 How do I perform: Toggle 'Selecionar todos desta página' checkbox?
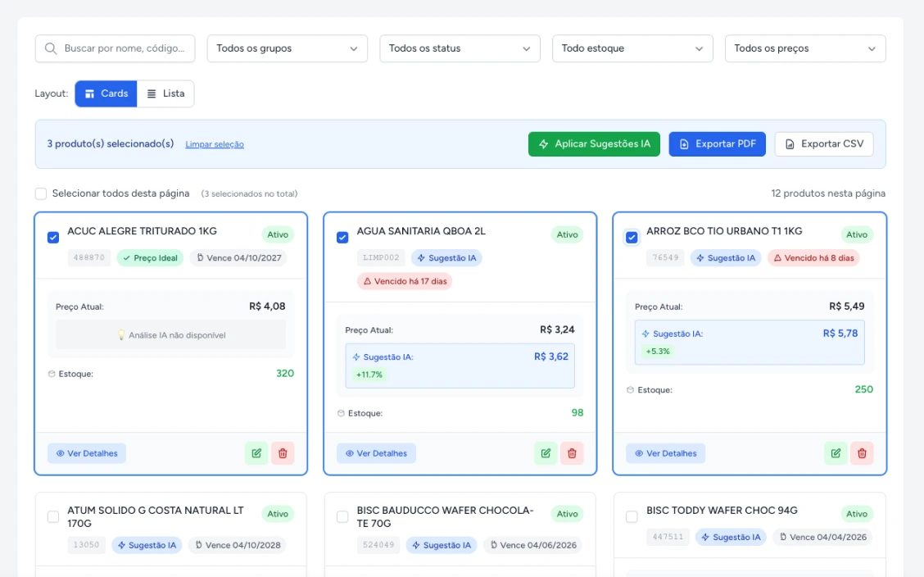41,193
